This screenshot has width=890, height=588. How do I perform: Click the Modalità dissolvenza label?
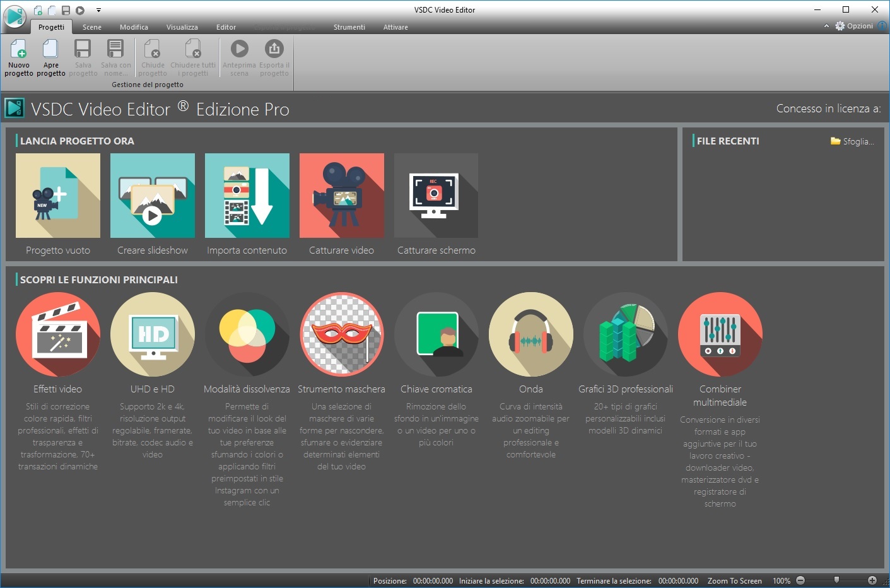coord(247,389)
